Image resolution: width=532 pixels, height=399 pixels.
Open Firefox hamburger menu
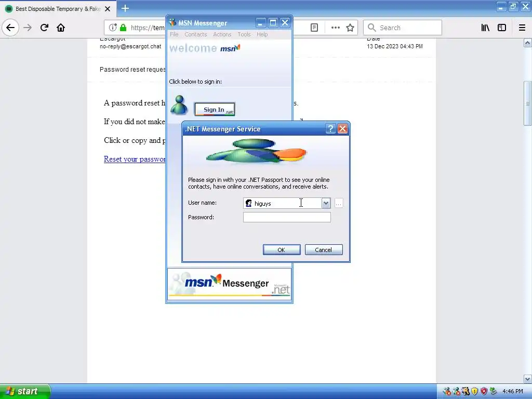522,28
